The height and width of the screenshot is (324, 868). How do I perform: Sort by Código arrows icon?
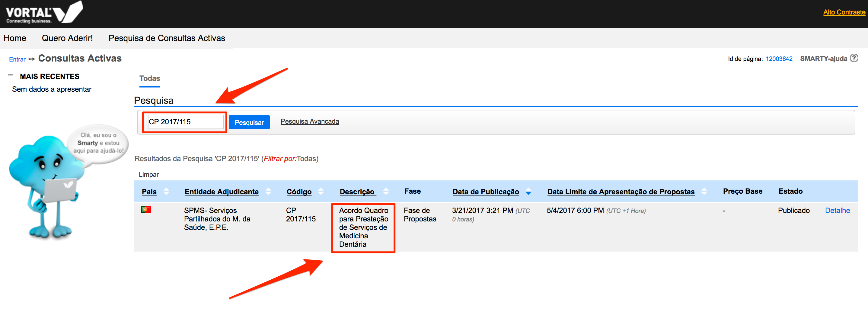click(321, 192)
